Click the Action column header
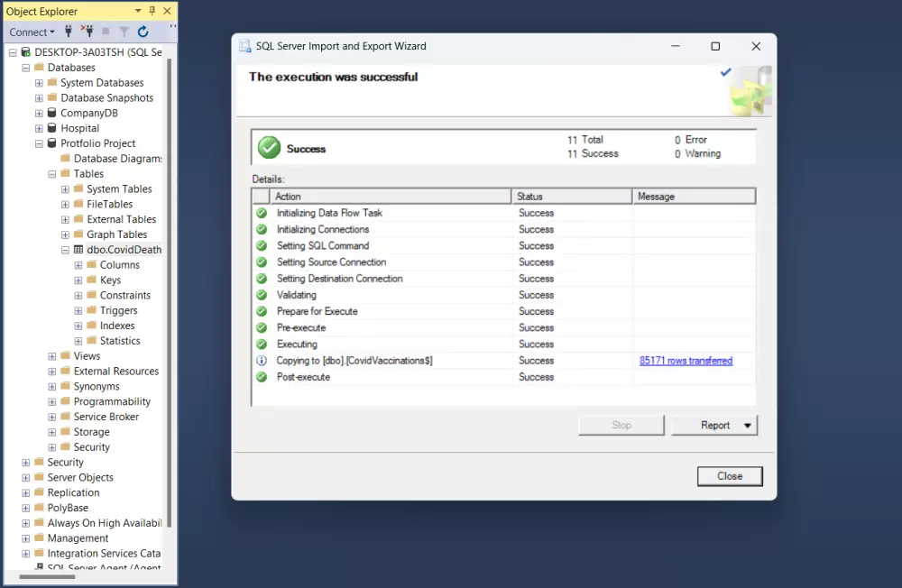This screenshot has height=588, width=902. [x=391, y=197]
